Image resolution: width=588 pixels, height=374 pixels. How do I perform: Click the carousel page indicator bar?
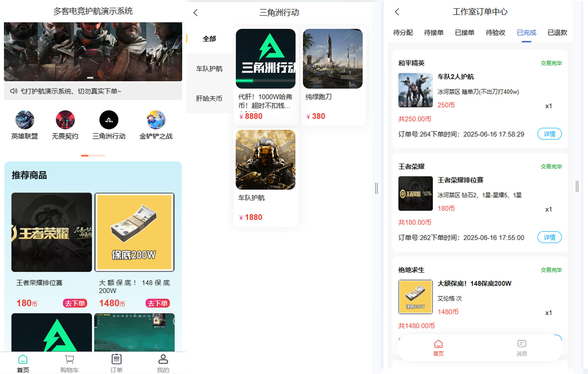point(93,155)
